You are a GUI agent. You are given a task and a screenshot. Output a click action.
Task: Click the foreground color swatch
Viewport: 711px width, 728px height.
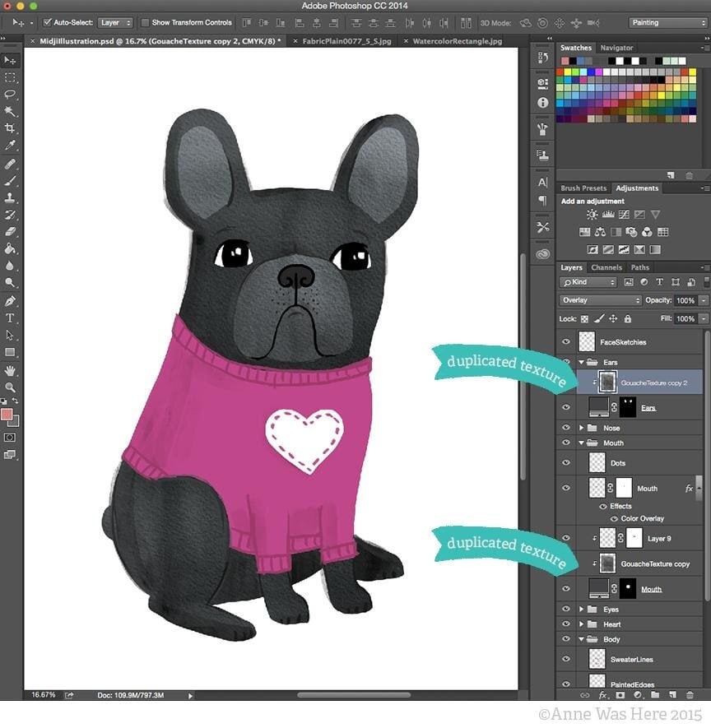[7, 414]
